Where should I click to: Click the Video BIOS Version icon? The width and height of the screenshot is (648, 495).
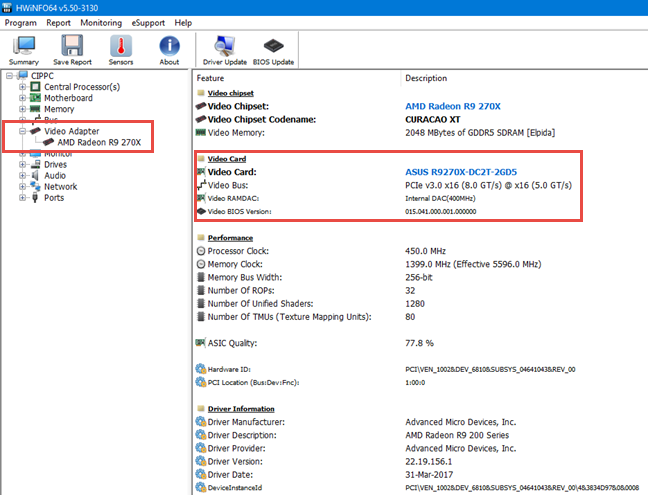pos(201,211)
